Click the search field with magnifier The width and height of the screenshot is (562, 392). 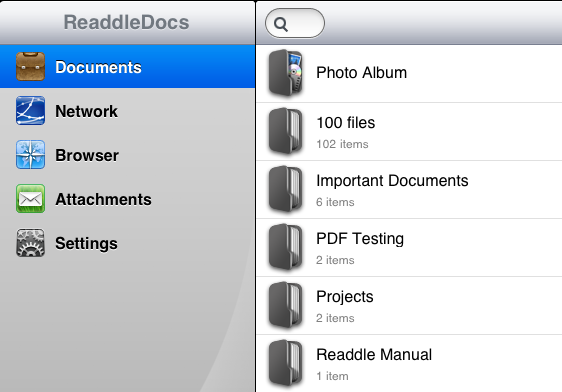pos(295,23)
